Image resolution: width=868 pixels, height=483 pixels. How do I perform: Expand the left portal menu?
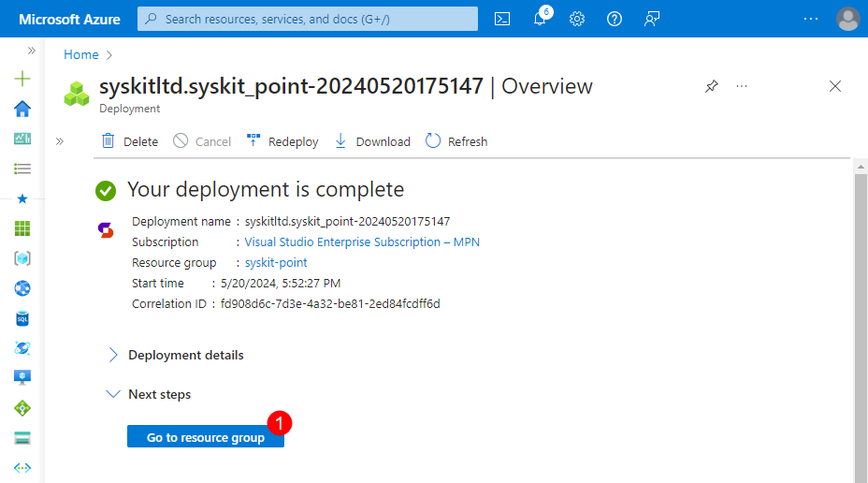pos(31,51)
